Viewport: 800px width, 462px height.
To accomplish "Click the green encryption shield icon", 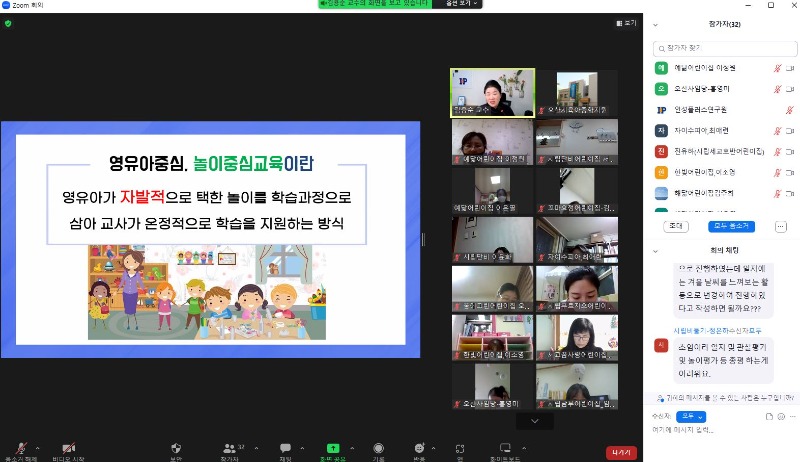I will [x=8, y=23].
